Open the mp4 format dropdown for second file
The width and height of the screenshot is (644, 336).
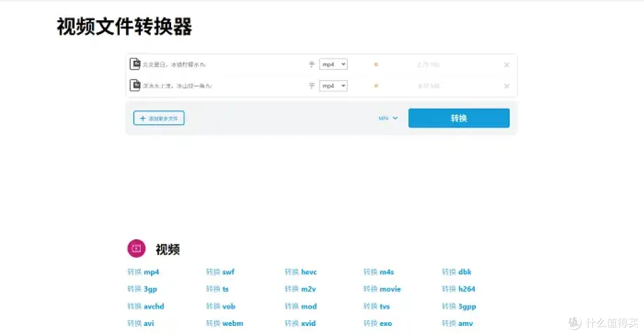(x=333, y=85)
